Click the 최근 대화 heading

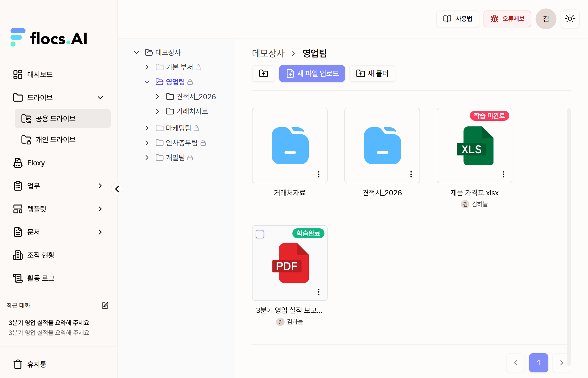(18, 305)
